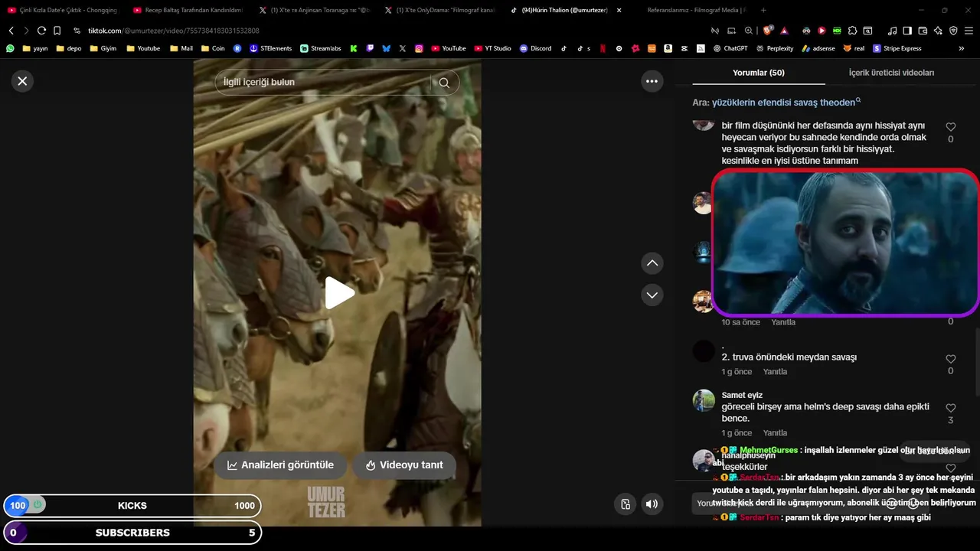
Task: Open the browser hamburger main menu
Action: [x=968, y=31]
